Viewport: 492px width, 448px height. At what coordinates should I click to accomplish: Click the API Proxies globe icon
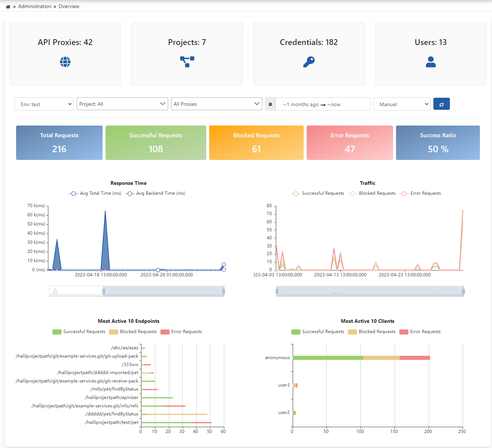pos(65,62)
